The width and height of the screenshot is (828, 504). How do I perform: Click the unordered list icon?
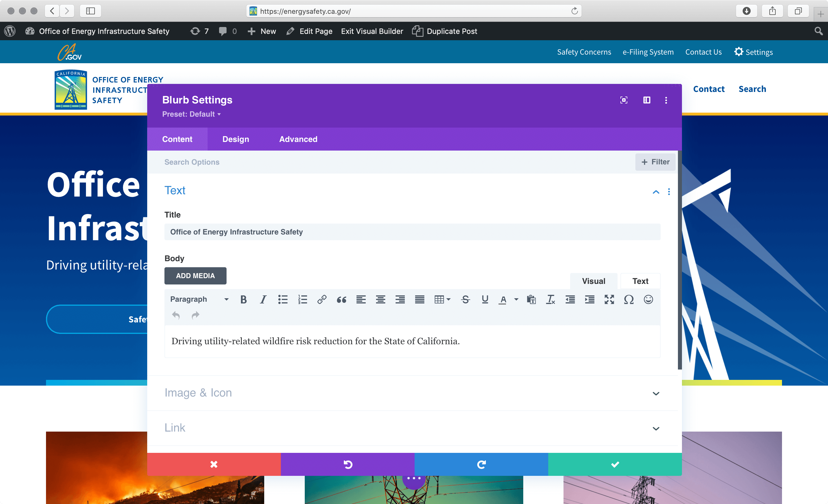[283, 299]
